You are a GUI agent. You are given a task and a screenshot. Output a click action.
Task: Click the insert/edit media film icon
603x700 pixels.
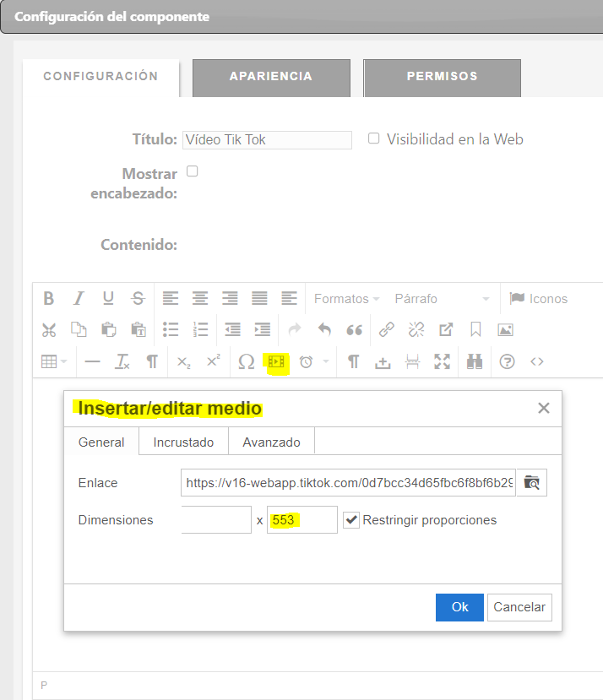(x=276, y=361)
